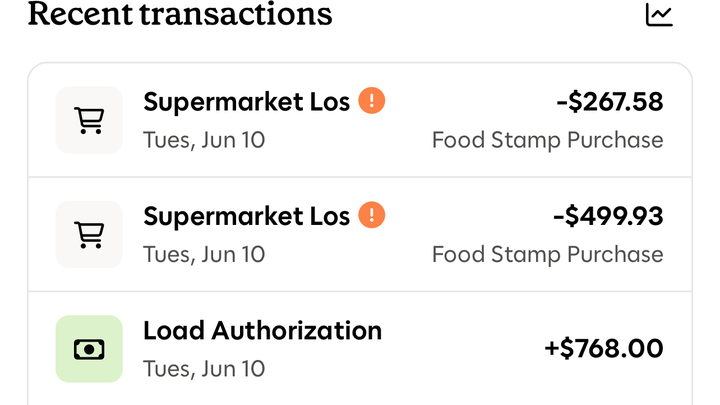Open the spending chart icon
720x405 pixels.
(659, 14)
